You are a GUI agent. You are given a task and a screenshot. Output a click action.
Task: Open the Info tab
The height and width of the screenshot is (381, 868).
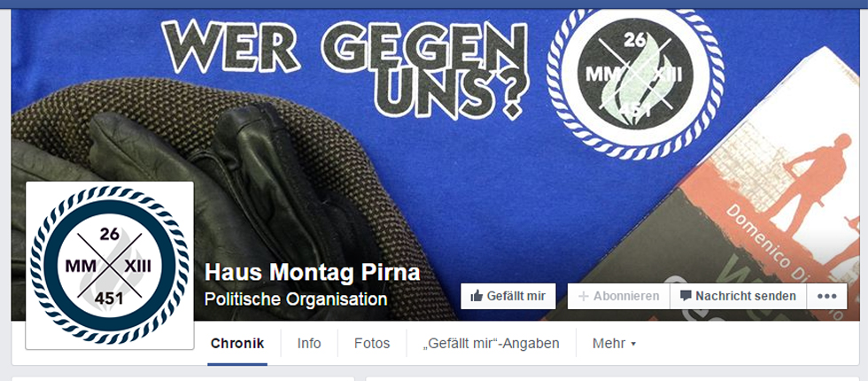pyautogui.click(x=309, y=344)
